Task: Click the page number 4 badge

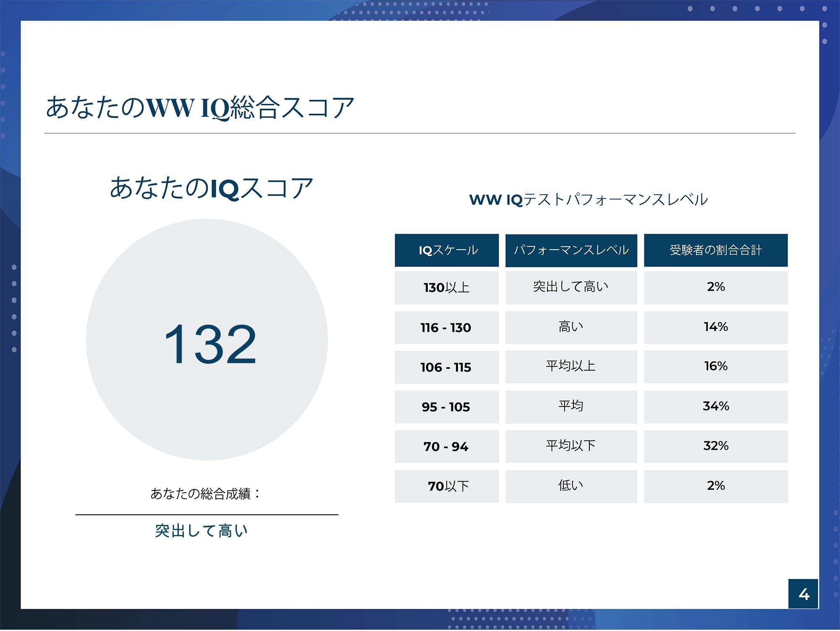Action: (803, 594)
